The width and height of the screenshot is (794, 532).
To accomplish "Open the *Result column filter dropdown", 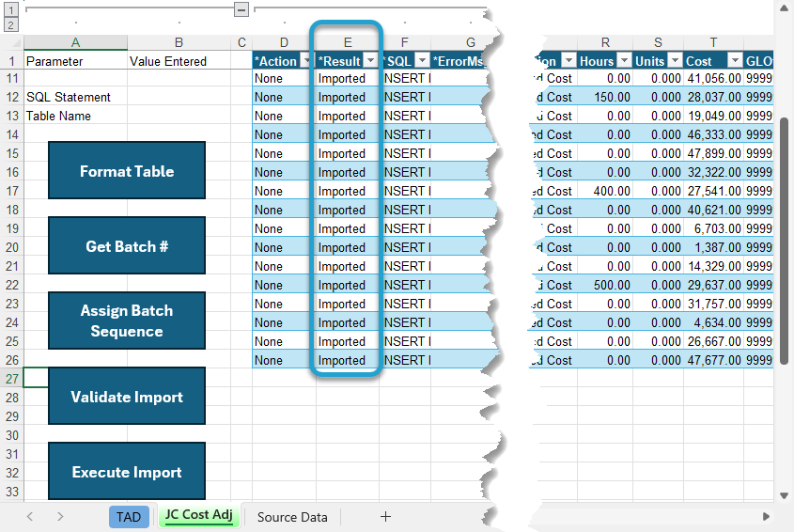I will (371, 61).
